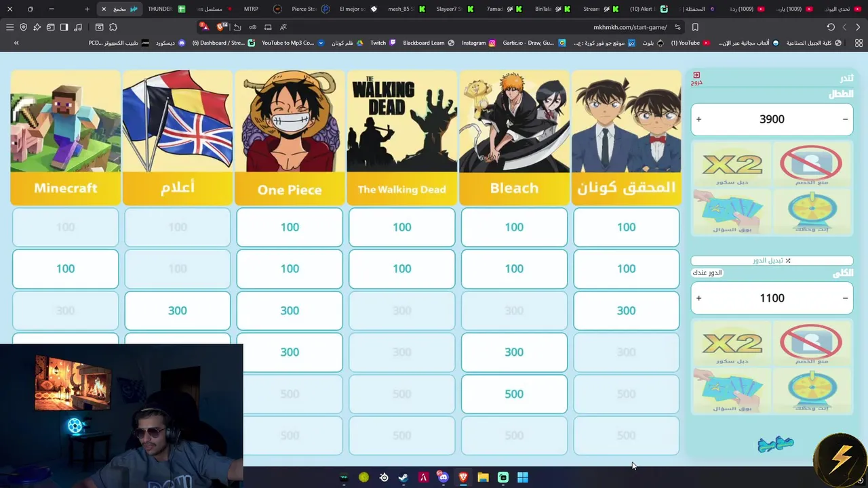Screen dimensions: 868x488
Task: Activate top team's منع الخصم block icon
Action: click(x=811, y=165)
